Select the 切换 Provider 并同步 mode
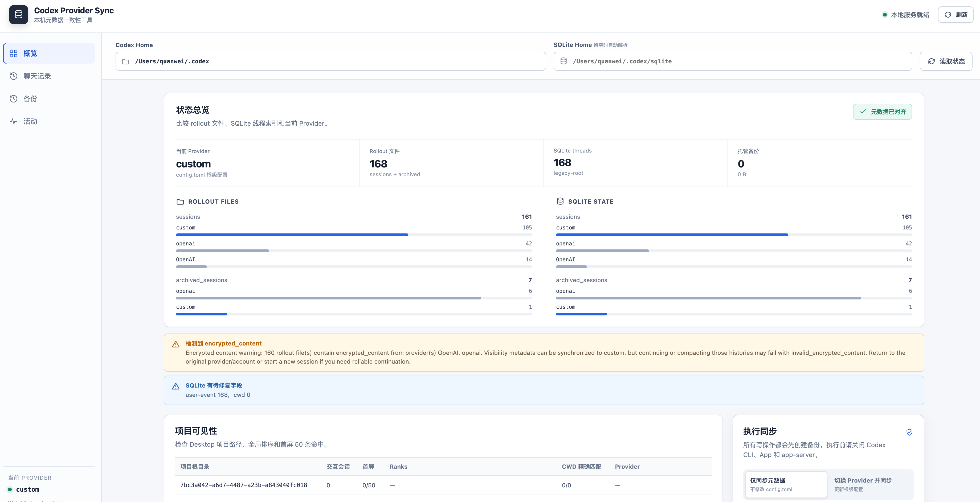This screenshot has width=980, height=502. (870, 484)
